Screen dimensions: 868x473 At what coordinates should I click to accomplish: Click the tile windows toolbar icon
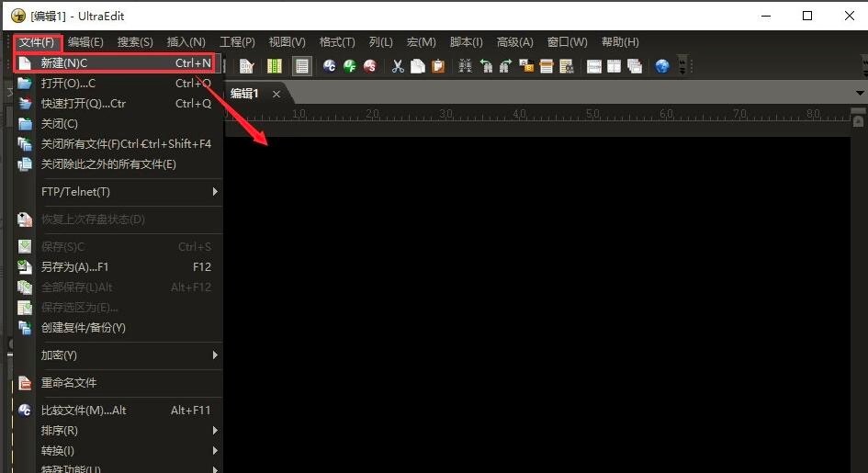[614, 66]
